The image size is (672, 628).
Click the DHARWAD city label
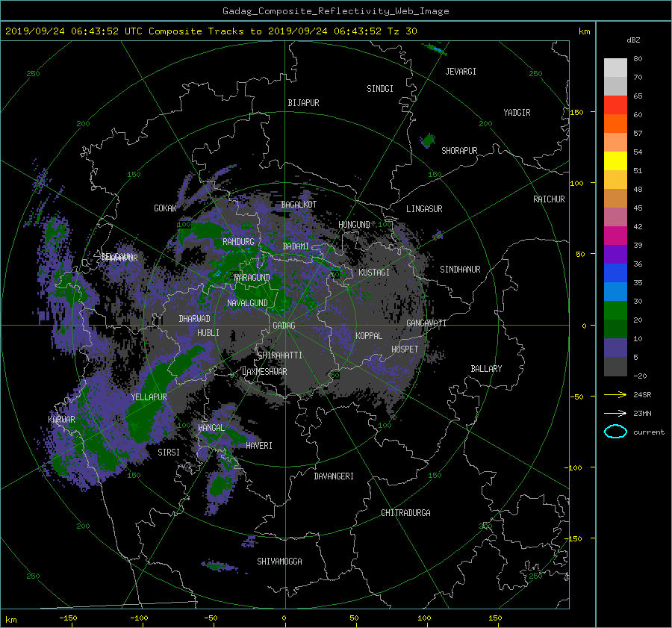tap(194, 319)
